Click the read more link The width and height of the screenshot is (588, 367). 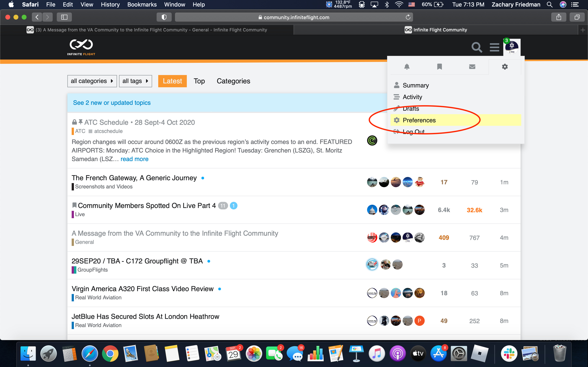pos(134,159)
